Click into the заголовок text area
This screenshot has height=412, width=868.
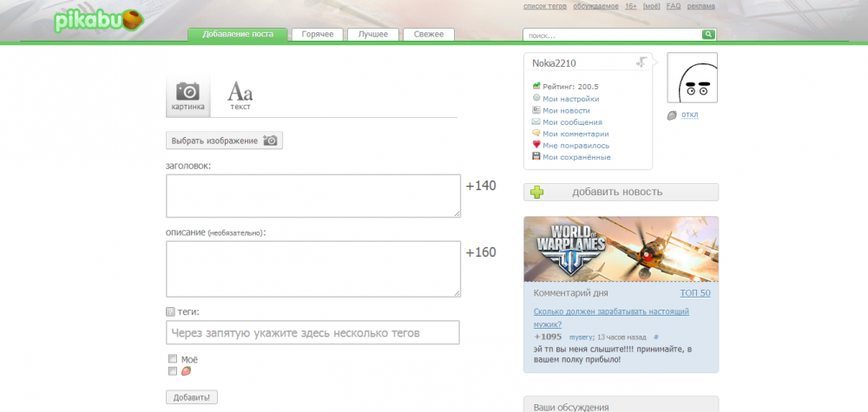(313, 196)
